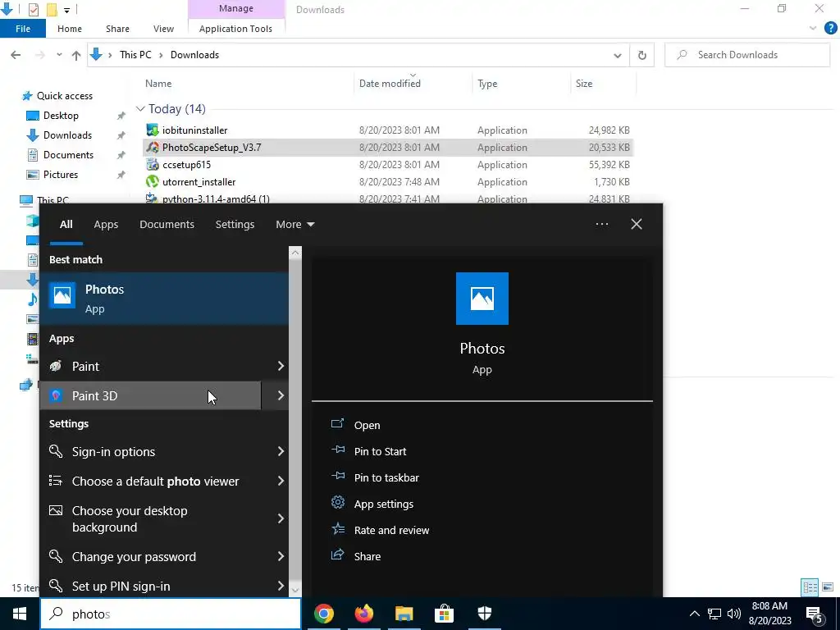Image resolution: width=840 pixels, height=630 pixels.
Task: Click the network tray icon
Action: pyautogui.click(x=714, y=614)
